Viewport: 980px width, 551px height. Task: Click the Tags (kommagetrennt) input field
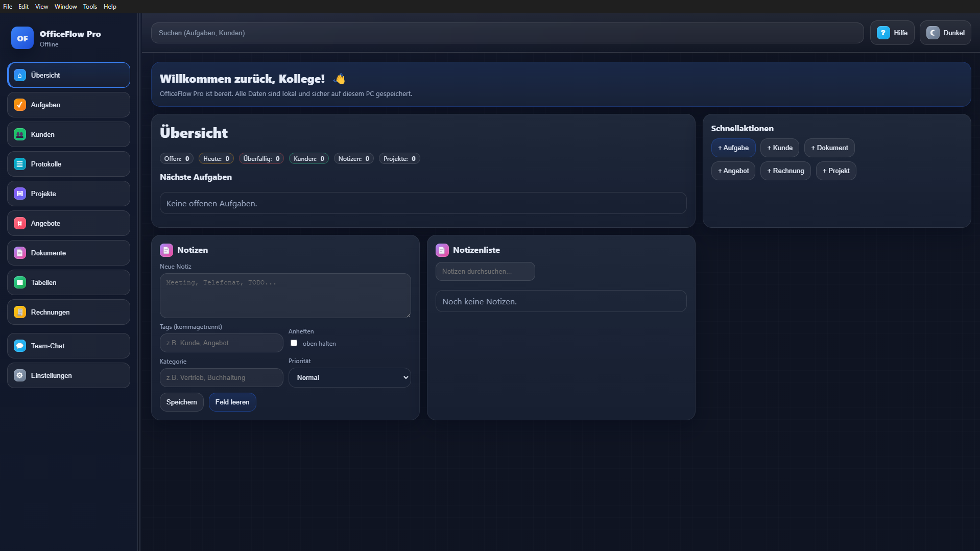[x=221, y=343]
